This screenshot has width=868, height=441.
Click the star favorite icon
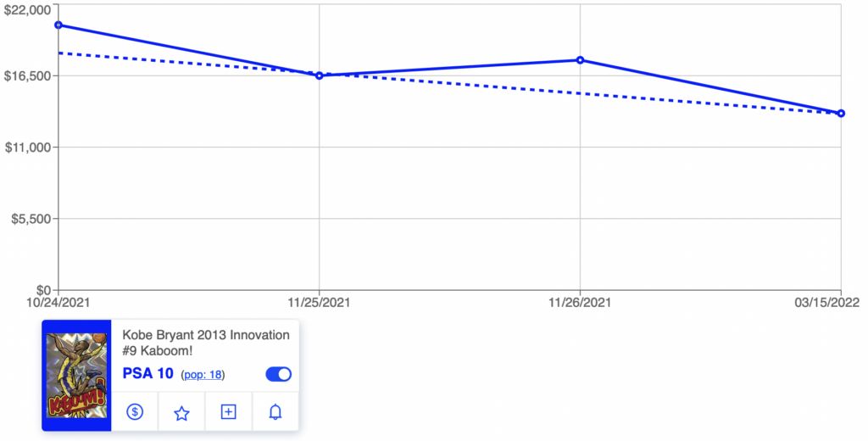pyautogui.click(x=181, y=413)
